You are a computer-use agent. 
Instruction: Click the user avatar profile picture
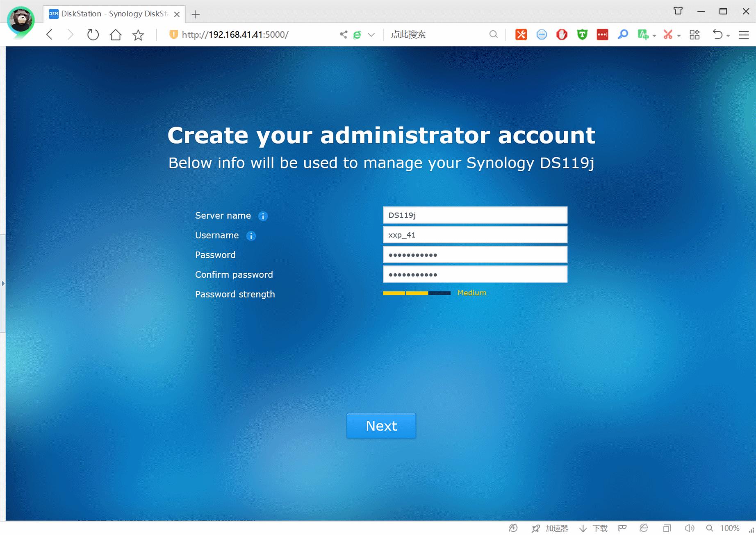pyautogui.click(x=21, y=19)
